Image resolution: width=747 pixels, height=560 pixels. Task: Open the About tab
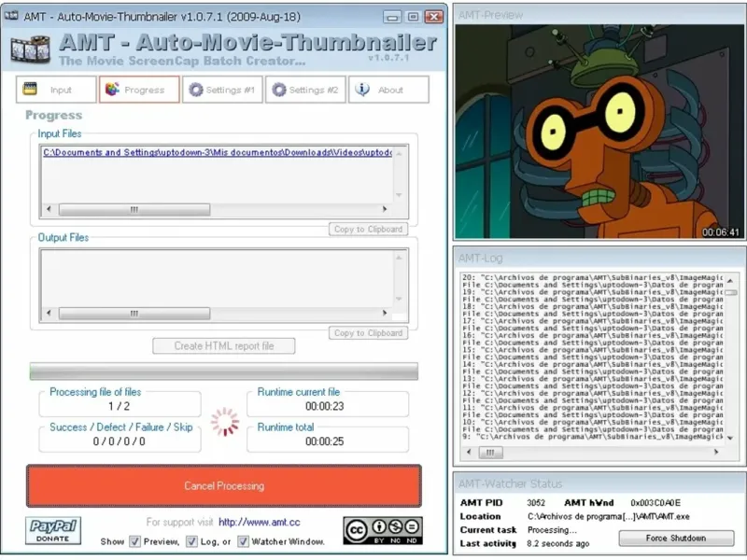click(388, 90)
